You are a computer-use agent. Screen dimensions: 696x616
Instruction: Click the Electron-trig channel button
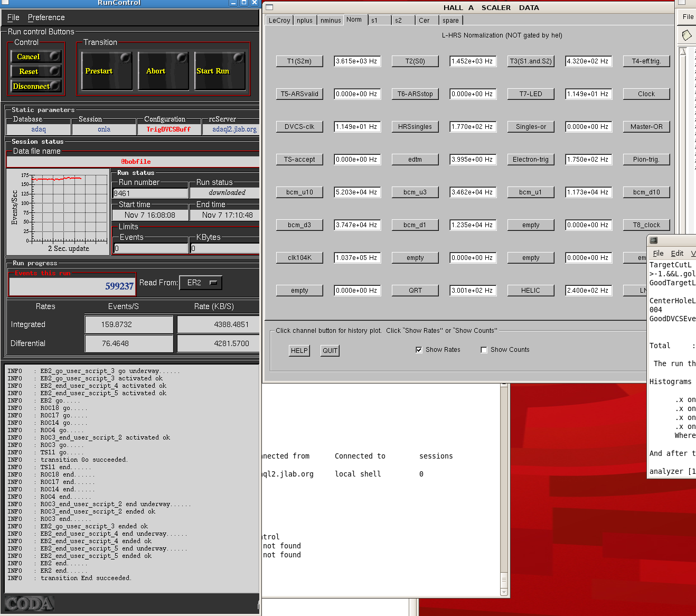pyautogui.click(x=531, y=160)
